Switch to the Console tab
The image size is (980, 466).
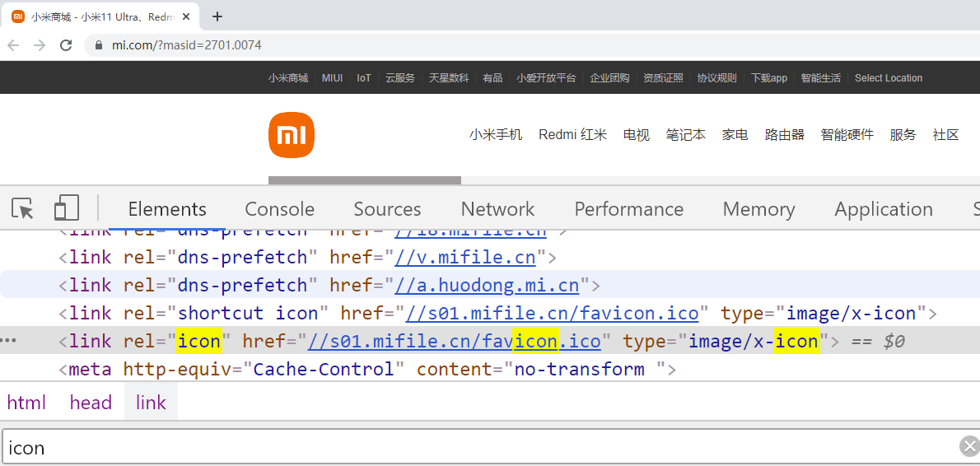point(279,209)
